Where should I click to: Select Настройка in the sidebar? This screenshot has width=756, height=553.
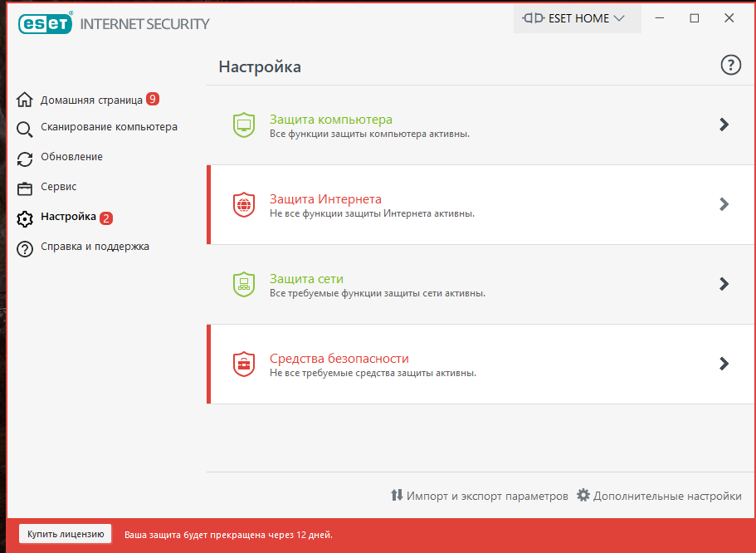(69, 217)
